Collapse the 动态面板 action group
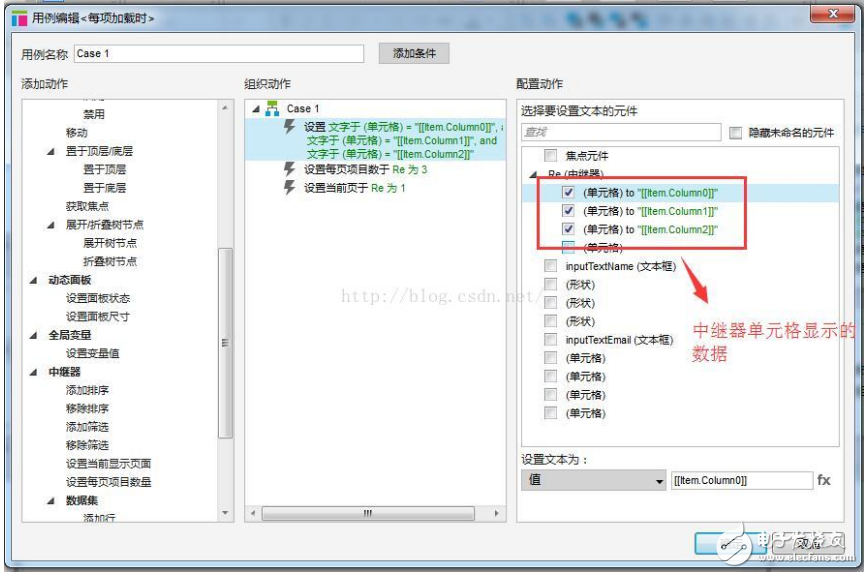This screenshot has height=574, width=864. (35, 280)
